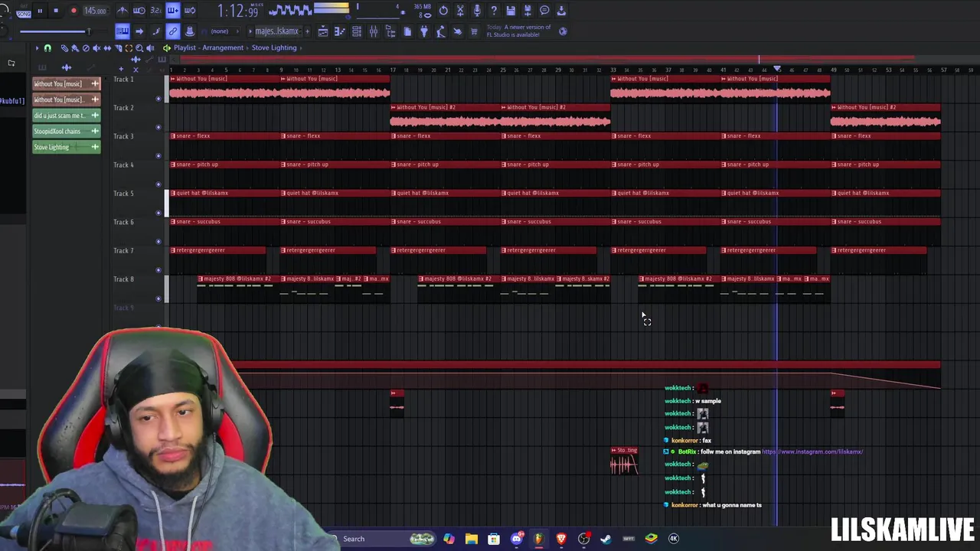Select the playlist Playback speaker tool
Image resolution: width=980 pixels, height=551 pixels.
(x=150, y=47)
